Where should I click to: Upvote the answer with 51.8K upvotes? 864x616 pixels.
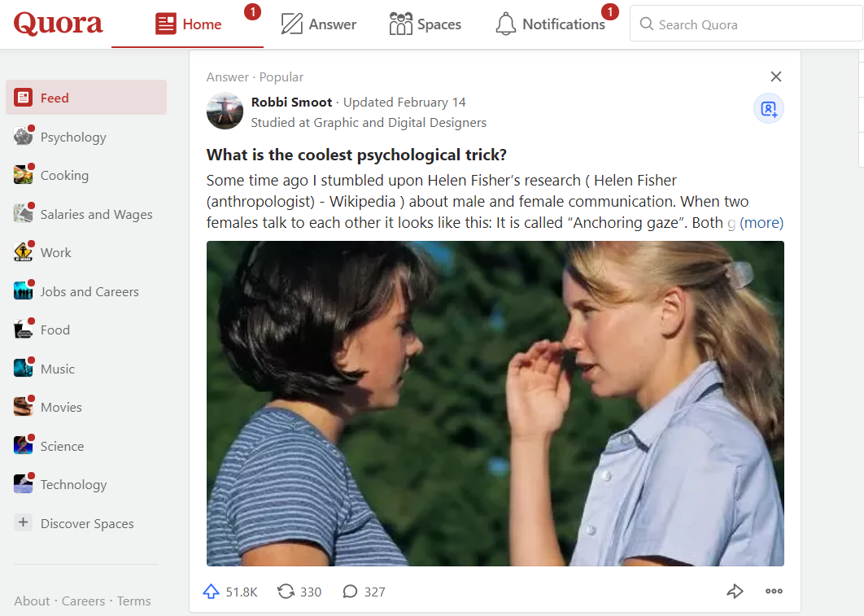pyautogui.click(x=212, y=592)
